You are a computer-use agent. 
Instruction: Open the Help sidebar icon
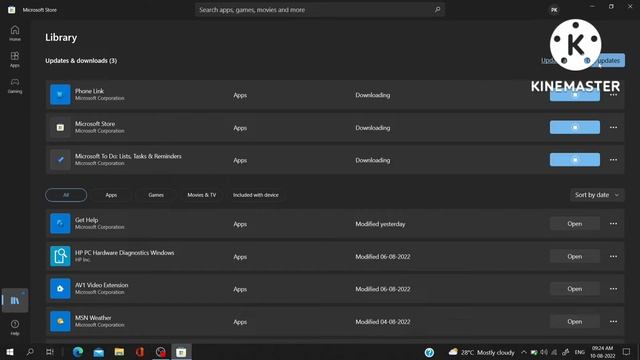15,327
